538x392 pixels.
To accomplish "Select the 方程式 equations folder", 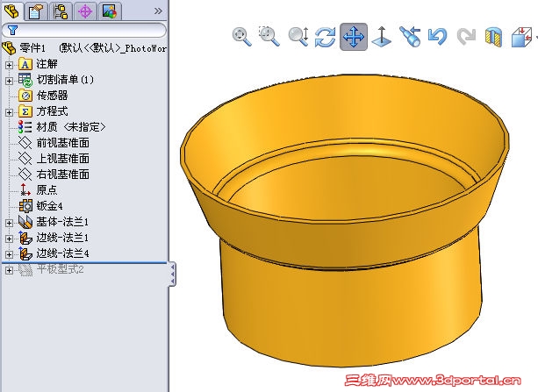I will click(x=52, y=111).
